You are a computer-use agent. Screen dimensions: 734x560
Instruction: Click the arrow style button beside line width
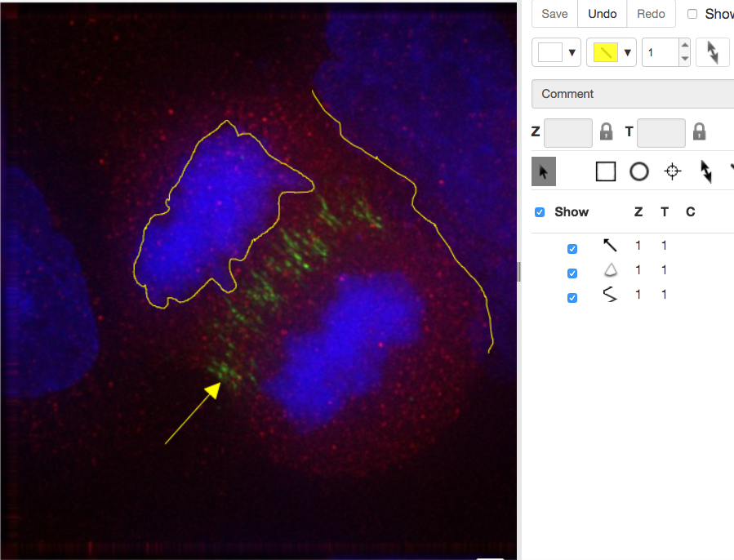[713, 52]
